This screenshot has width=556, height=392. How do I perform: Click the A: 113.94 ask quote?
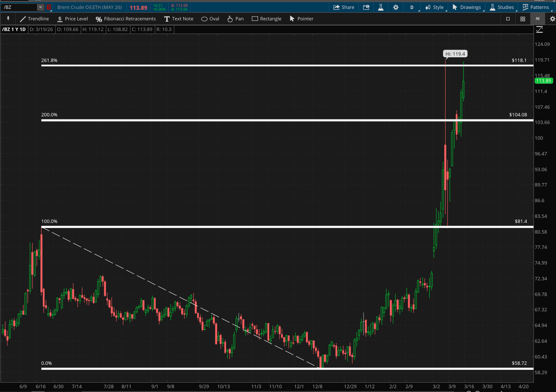179,9
